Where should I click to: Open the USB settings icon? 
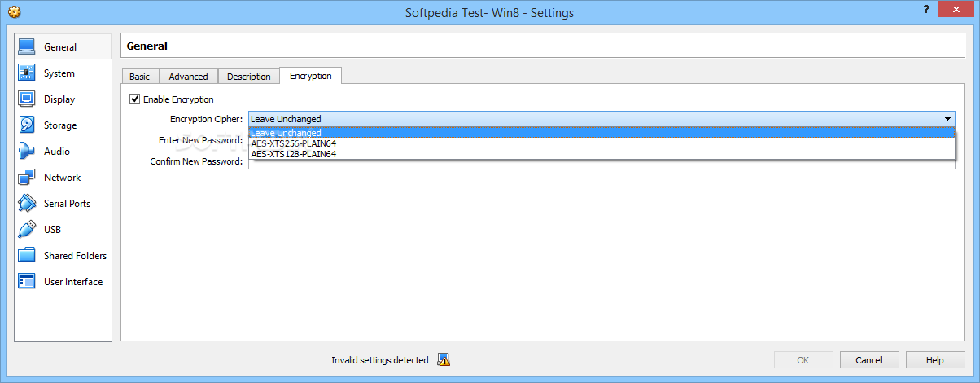coord(27,230)
